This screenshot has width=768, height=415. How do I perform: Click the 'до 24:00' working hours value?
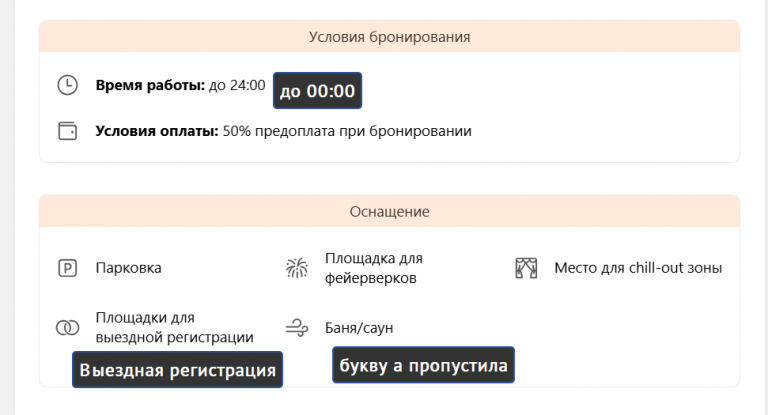click(x=237, y=85)
